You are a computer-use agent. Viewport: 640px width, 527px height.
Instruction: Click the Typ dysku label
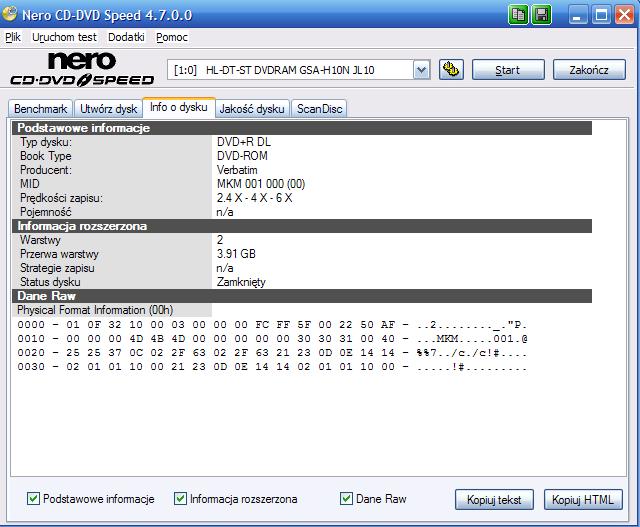coord(46,142)
